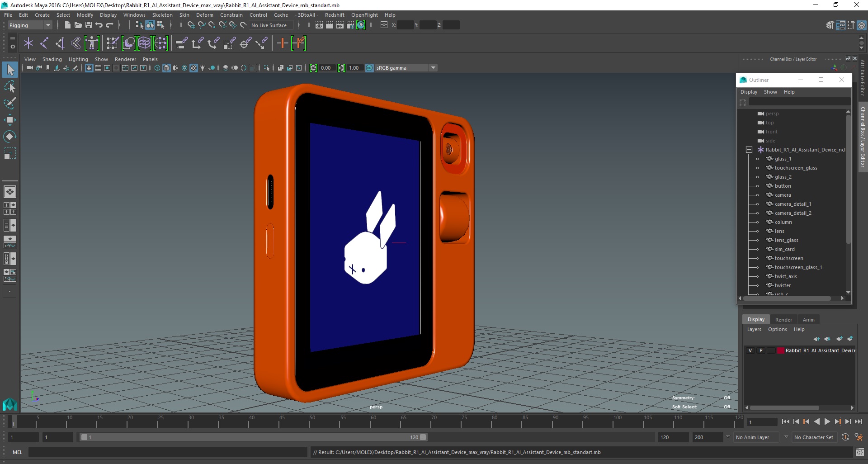This screenshot has height=464, width=868.
Task: Click the Outliner search field
Action: (x=799, y=102)
